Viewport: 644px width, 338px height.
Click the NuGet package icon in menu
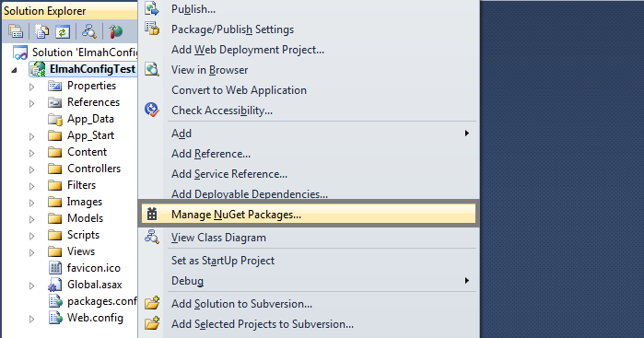click(x=152, y=214)
